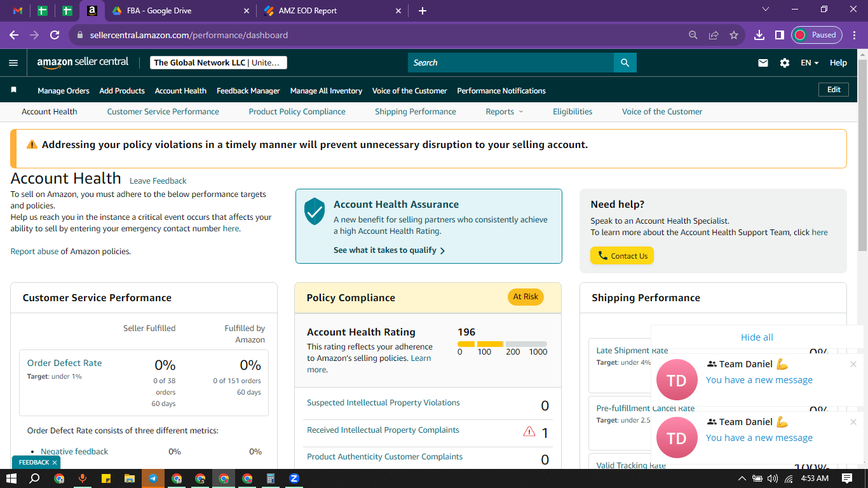The height and width of the screenshot is (488, 868).
Task: Open the Windows action center notifications
Action: [x=846, y=478]
